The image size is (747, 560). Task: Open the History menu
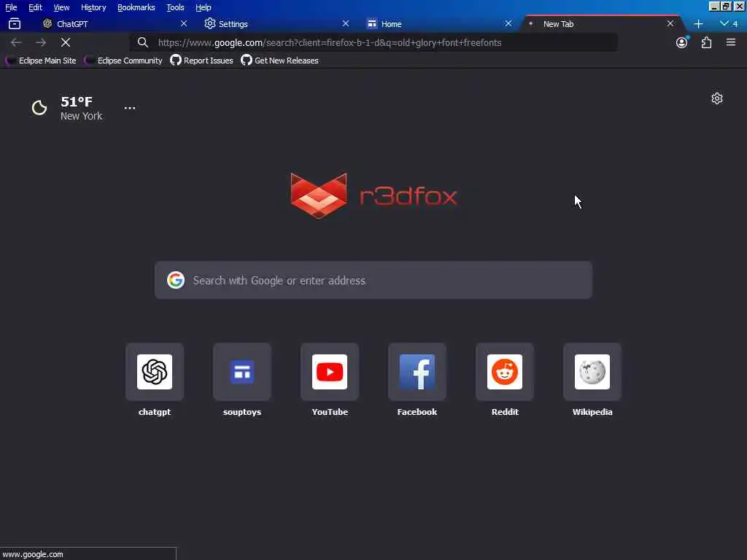pyautogui.click(x=93, y=7)
